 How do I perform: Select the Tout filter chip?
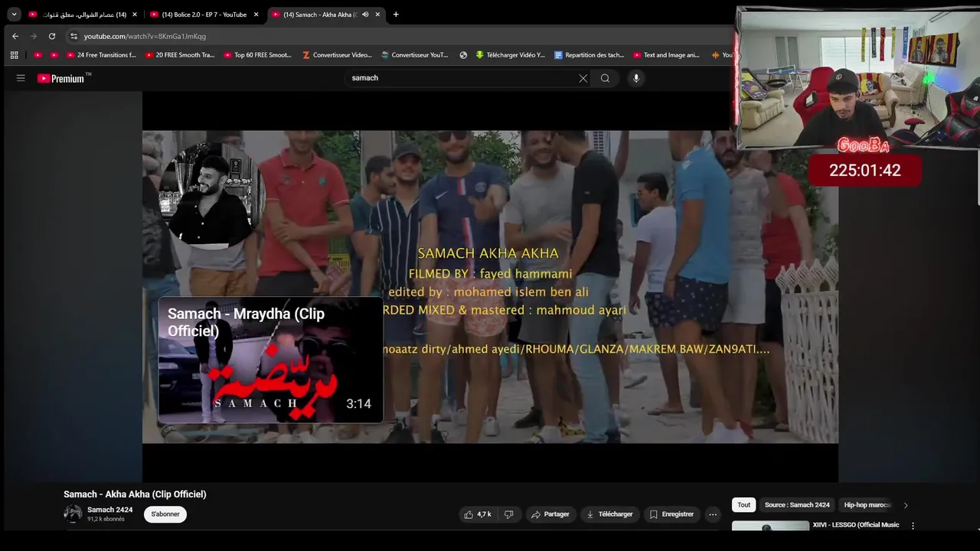(743, 505)
